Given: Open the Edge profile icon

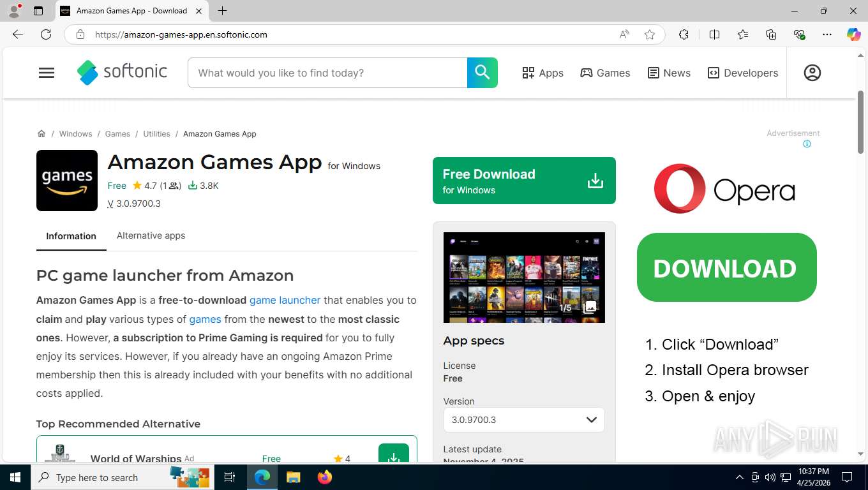Looking at the screenshot, I should (x=14, y=11).
